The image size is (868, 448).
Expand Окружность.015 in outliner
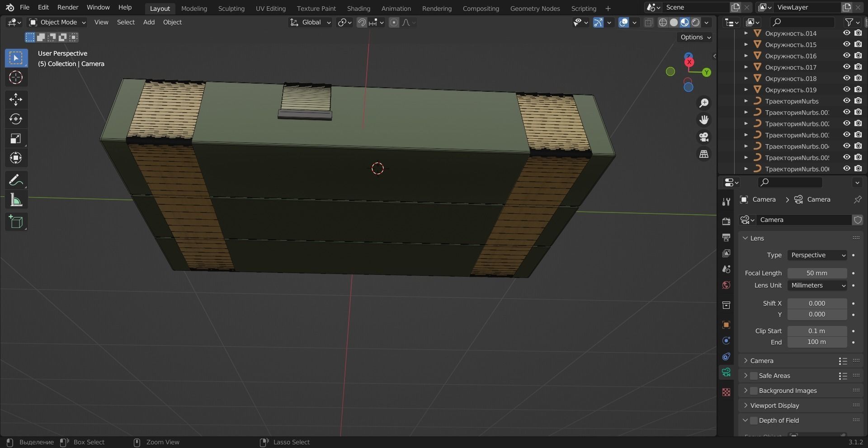[x=746, y=44]
